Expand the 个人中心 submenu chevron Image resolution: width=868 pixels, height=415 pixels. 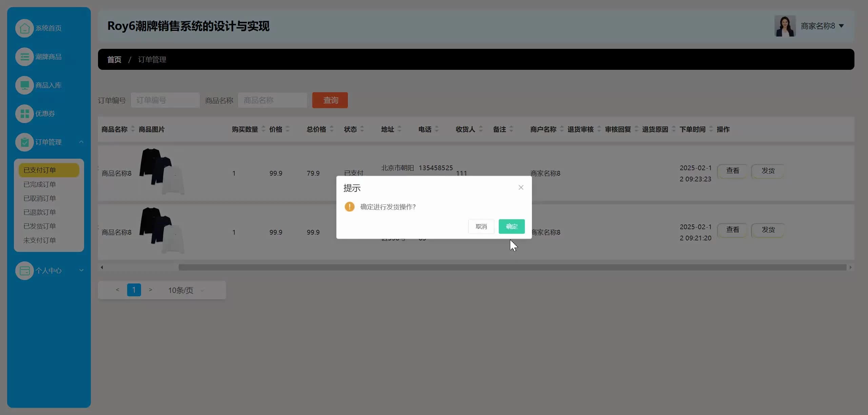tap(81, 270)
